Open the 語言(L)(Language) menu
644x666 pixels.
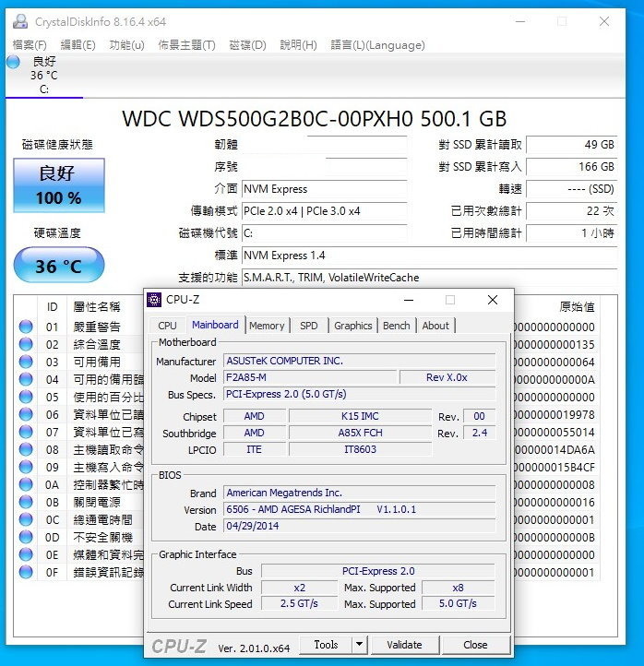pos(377,45)
